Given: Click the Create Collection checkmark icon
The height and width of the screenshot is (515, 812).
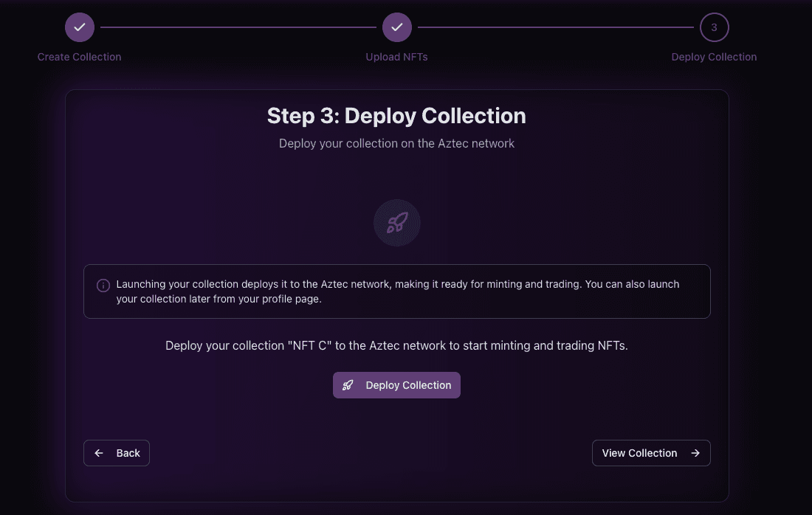Looking at the screenshot, I should tap(79, 27).
